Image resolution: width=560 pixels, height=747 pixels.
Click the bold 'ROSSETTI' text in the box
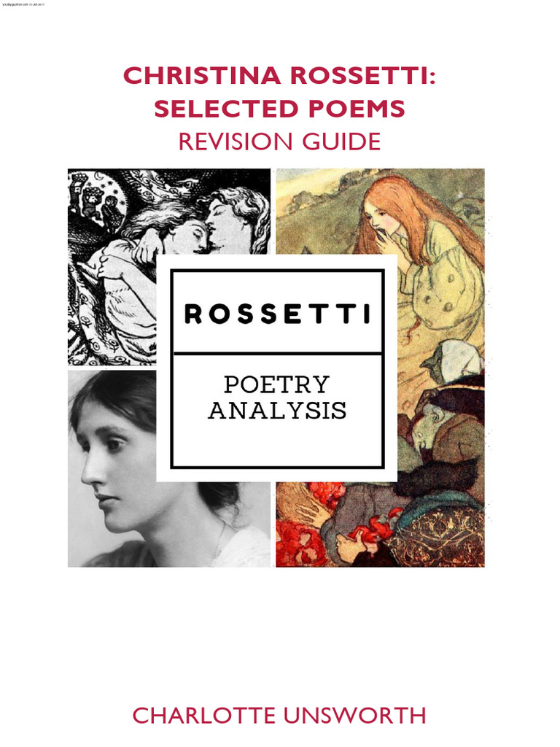coord(277,314)
